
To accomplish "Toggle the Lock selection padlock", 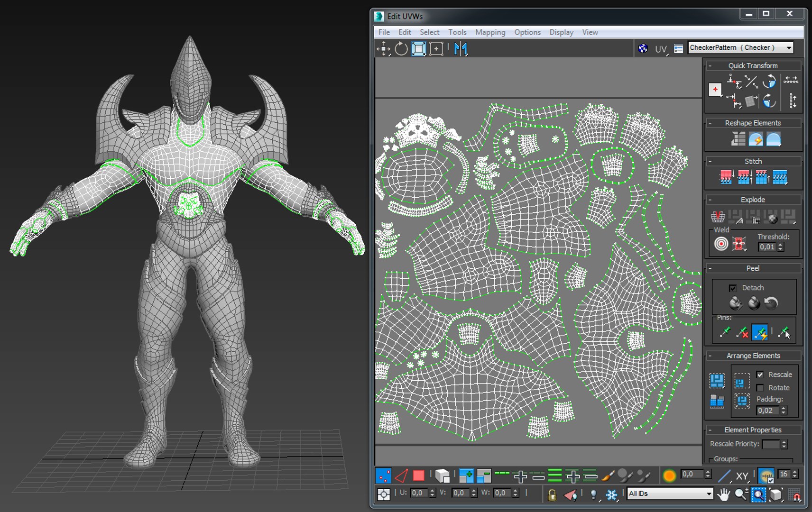I will (x=552, y=495).
